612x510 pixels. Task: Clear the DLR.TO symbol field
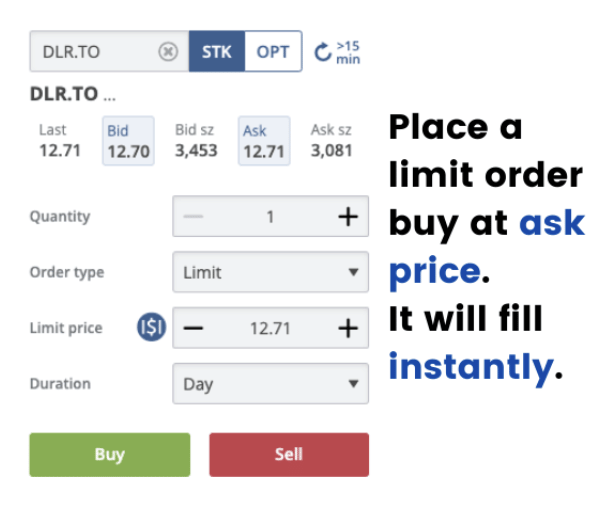[168, 52]
